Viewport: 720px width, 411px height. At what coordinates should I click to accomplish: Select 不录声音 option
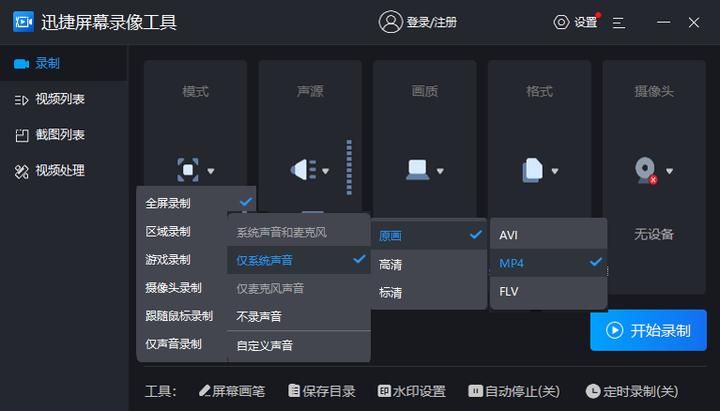coord(299,316)
